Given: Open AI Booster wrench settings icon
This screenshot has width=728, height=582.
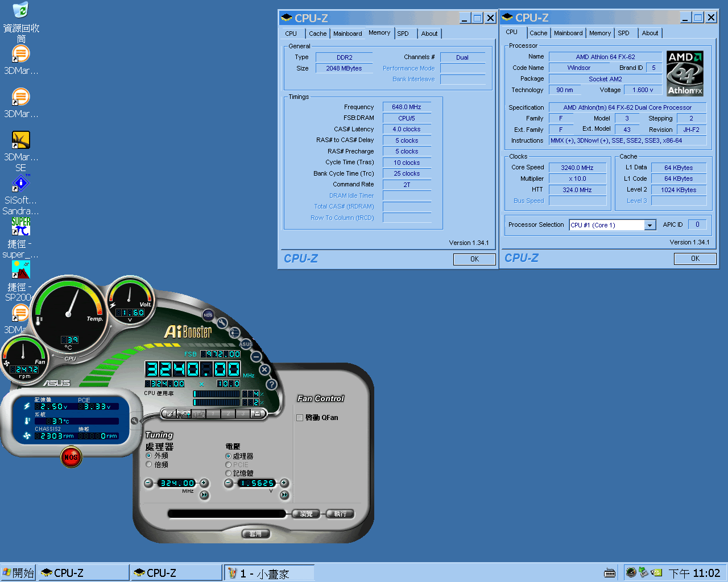Looking at the screenshot, I should pyautogui.click(x=222, y=323).
